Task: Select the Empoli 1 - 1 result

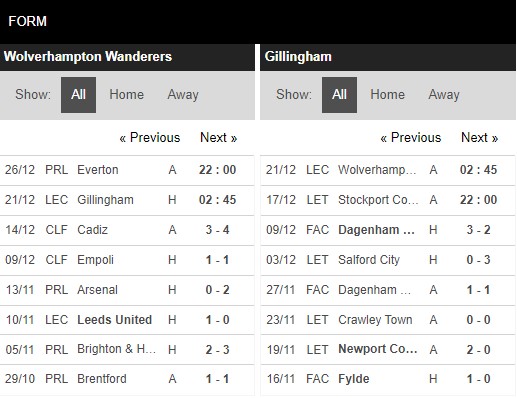Action: pos(127,260)
